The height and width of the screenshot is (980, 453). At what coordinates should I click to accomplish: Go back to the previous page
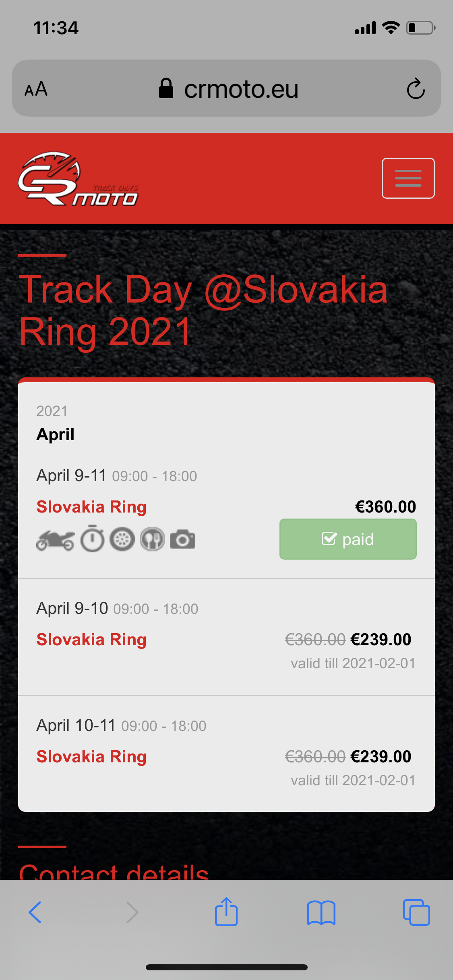coord(35,912)
